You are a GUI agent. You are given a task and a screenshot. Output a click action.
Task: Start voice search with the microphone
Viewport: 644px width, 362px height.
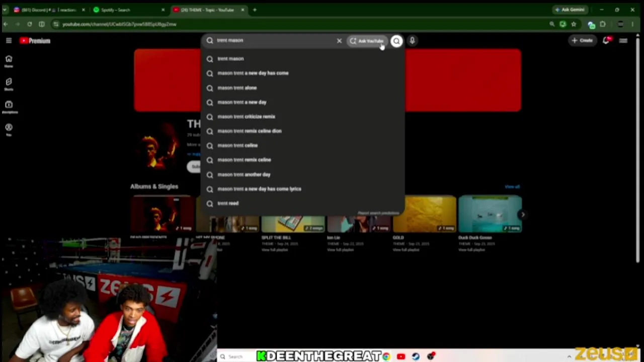tap(412, 41)
